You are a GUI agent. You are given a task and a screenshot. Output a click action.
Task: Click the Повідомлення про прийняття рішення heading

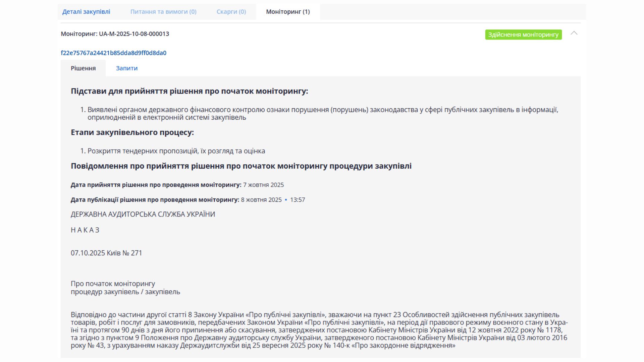pos(241,166)
